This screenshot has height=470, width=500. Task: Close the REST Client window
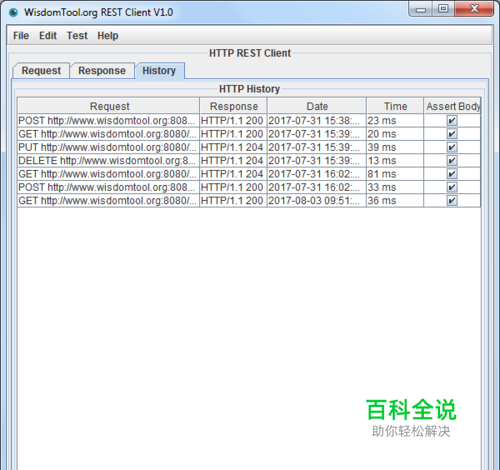474,9
